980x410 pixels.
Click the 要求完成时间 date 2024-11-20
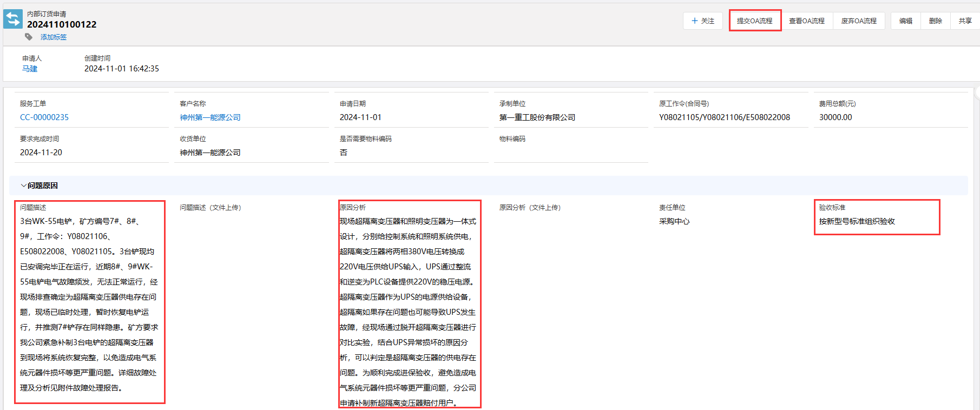point(41,153)
